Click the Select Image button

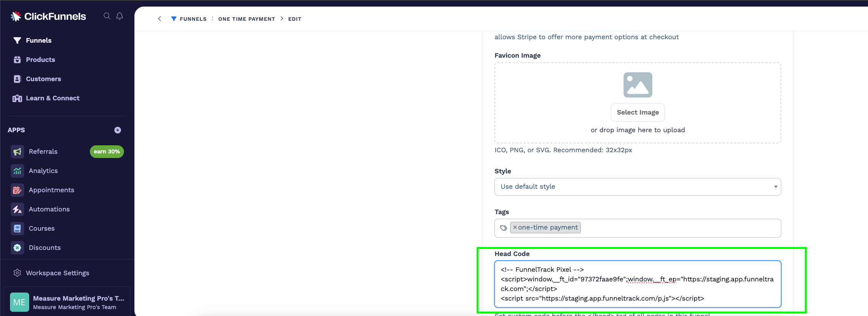pyautogui.click(x=638, y=112)
